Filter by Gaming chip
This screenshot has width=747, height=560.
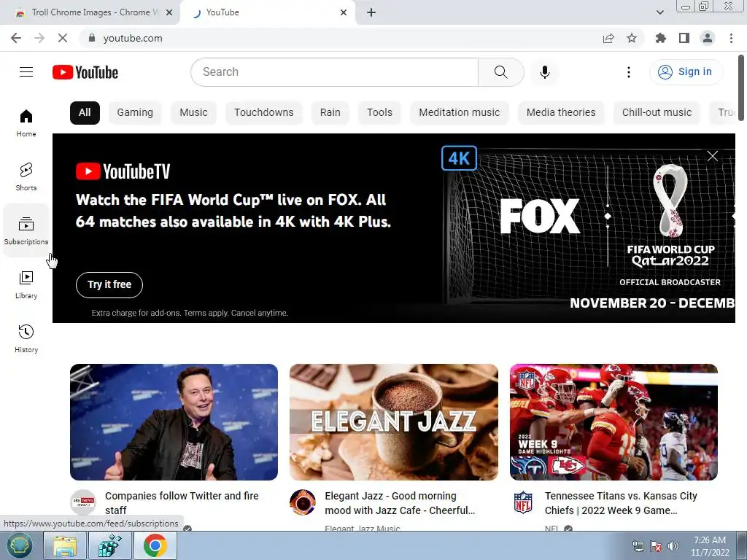135,112
